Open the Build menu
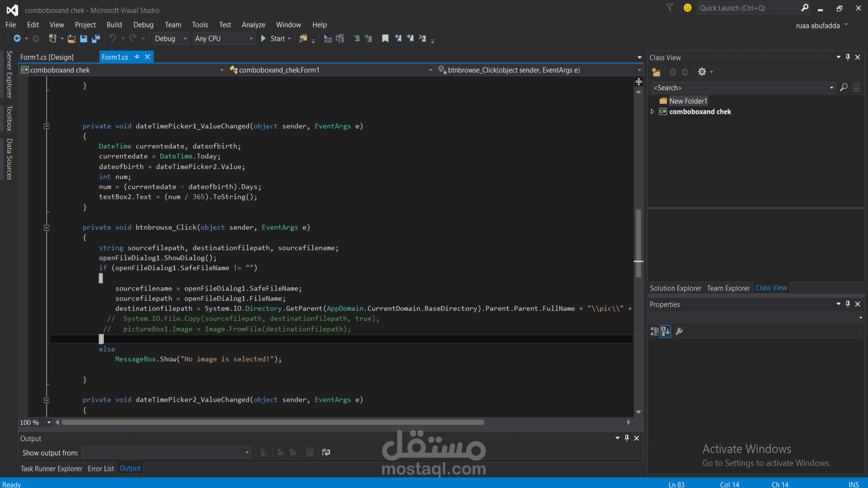The image size is (868, 488). click(x=114, y=25)
